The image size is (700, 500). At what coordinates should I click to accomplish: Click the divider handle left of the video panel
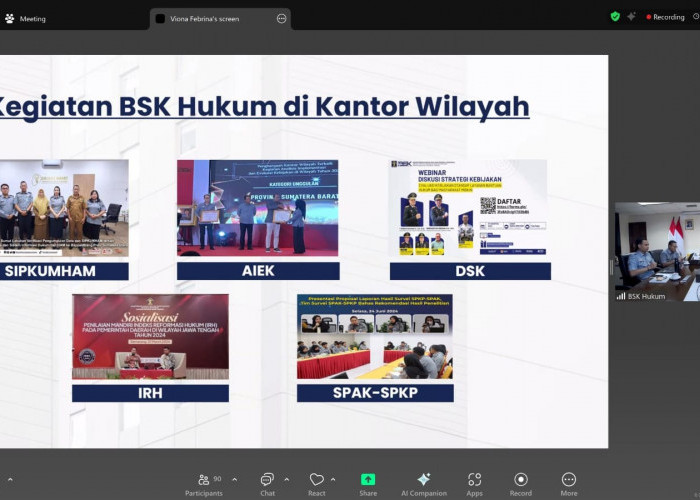pyautogui.click(x=611, y=267)
